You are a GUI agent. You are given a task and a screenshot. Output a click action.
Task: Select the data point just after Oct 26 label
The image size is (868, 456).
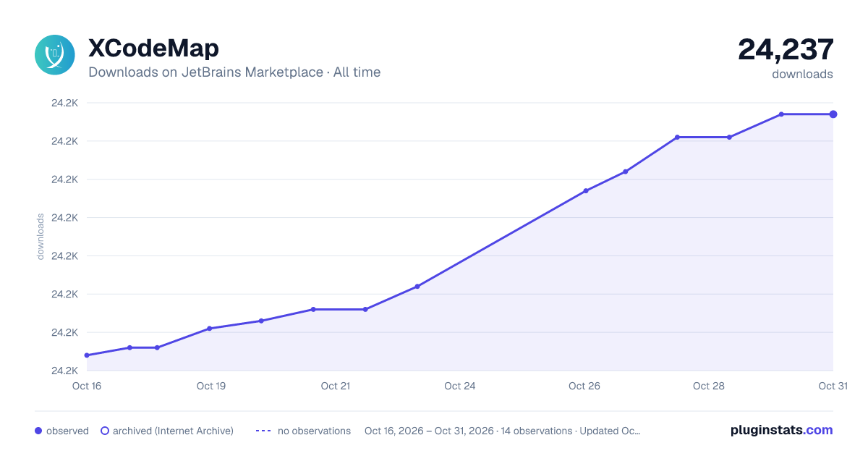[586, 191]
